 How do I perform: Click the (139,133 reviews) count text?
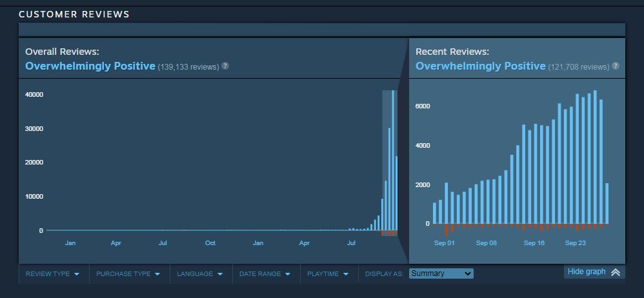click(188, 67)
